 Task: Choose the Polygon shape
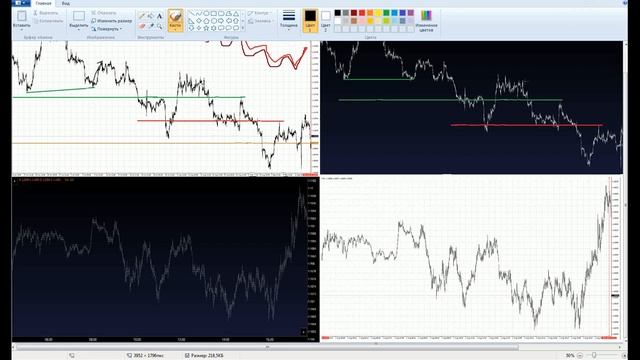pyautogui.click(x=229, y=13)
